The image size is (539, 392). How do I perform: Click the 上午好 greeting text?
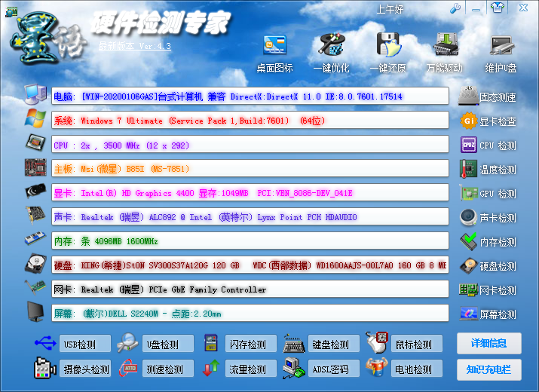pyautogui.click(x=390, y=9)
